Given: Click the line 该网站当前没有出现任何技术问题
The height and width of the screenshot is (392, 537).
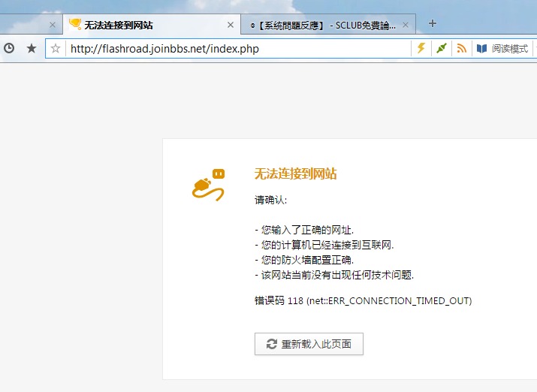Looking at the screenshot, I should (x=334, y=275).
